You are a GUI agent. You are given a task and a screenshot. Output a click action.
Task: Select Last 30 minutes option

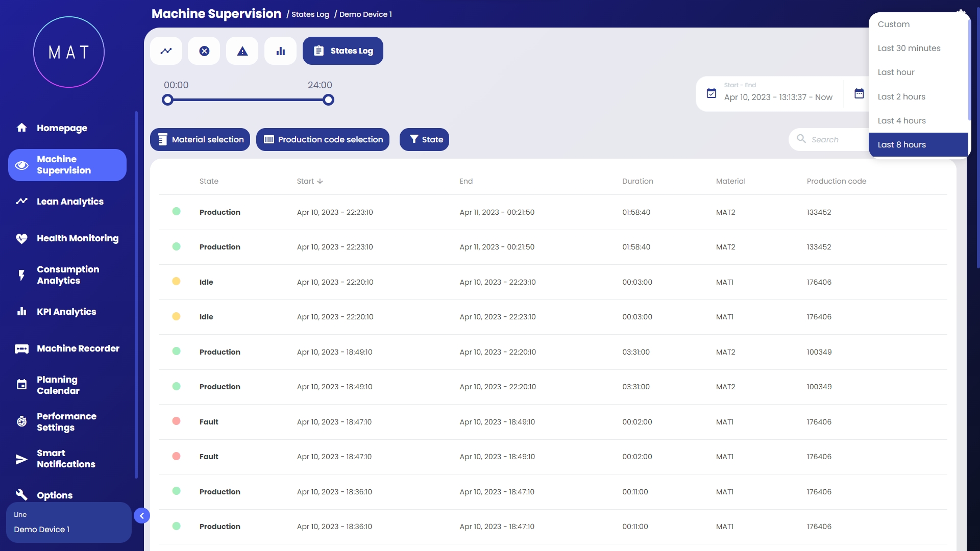coord(909,48)
